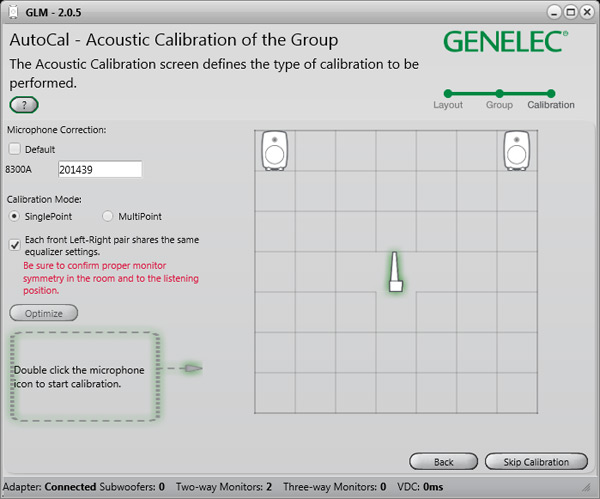Maximize the GLM window

point(569,12)
